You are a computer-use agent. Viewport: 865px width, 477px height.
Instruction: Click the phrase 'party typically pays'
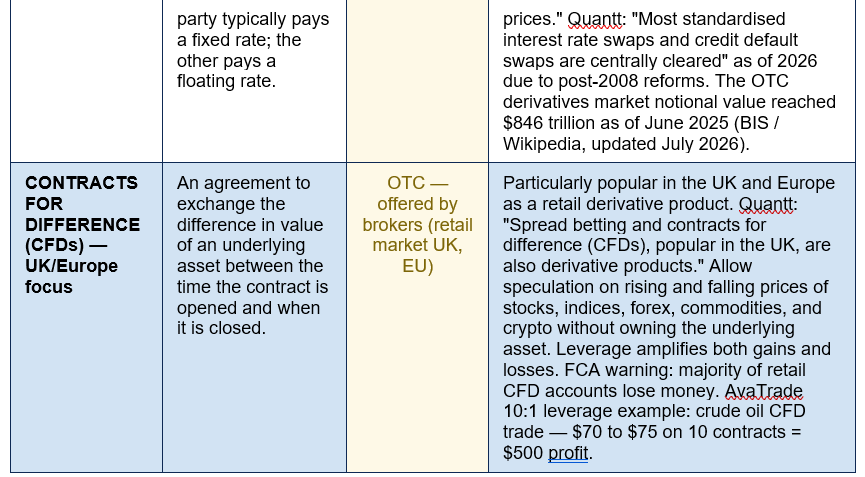tap(253, 19)
